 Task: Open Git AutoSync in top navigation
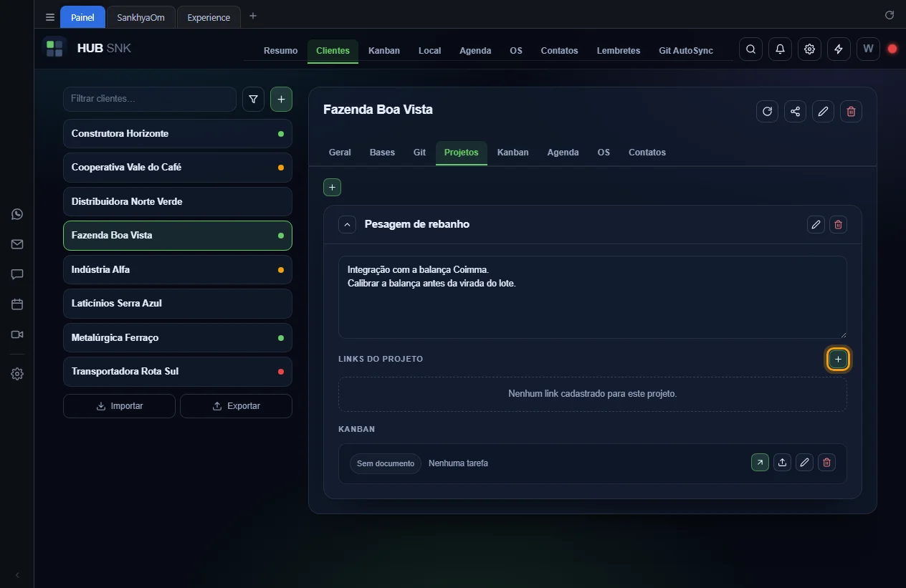pos(686,51)
